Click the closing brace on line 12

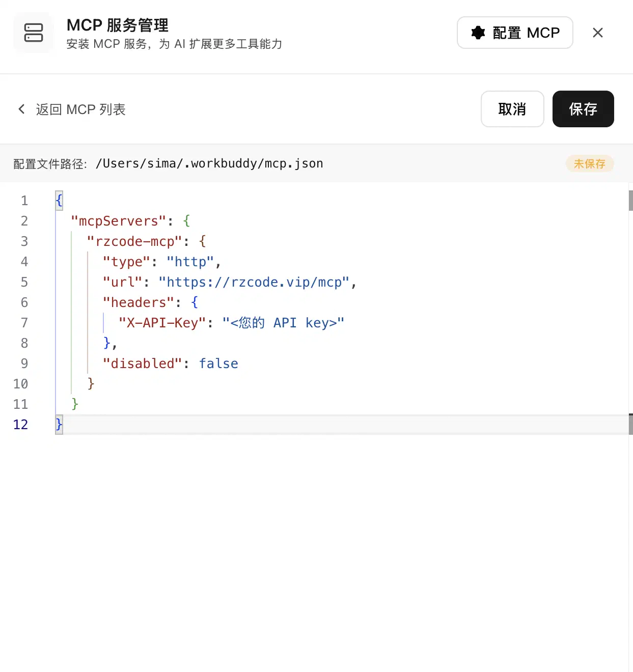coord(59,425)
